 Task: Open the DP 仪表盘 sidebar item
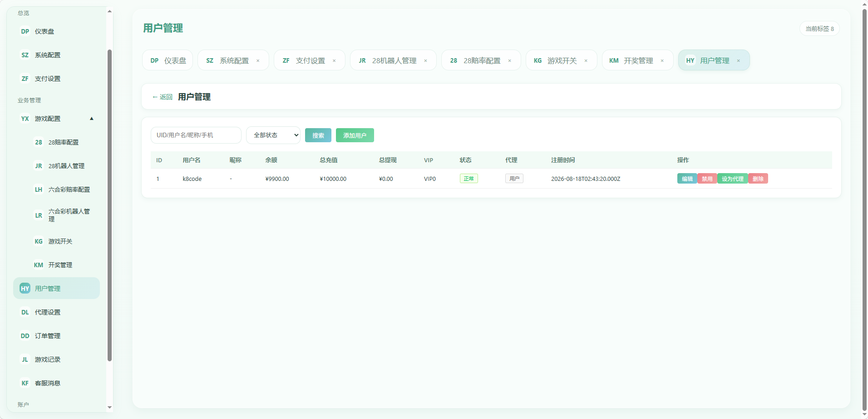[56, 31]
